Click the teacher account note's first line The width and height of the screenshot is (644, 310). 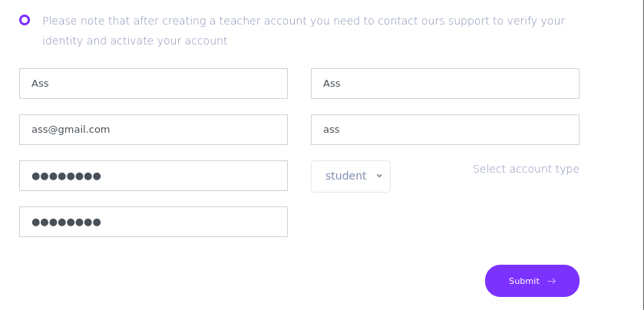coord(303,21)
